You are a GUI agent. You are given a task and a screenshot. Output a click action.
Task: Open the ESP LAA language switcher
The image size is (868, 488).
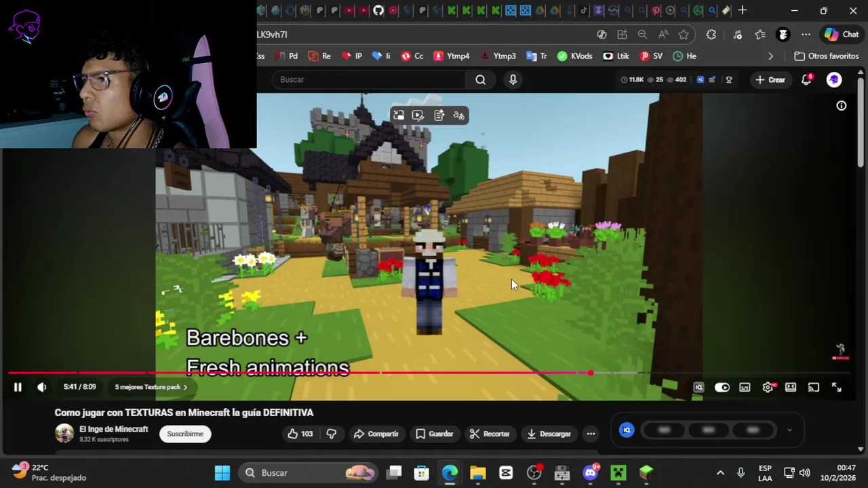tap(765, 473)
